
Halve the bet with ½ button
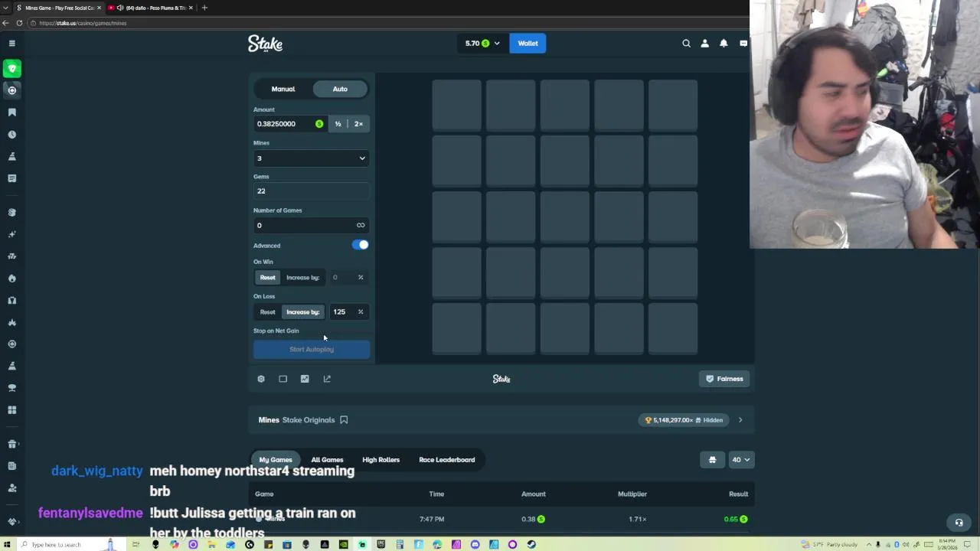coord(338,124)
